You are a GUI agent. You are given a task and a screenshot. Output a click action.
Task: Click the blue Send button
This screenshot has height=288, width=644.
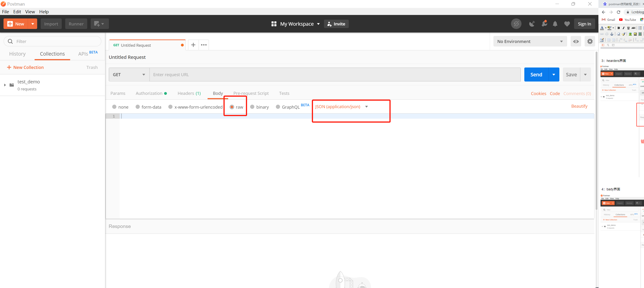[536, 75]
